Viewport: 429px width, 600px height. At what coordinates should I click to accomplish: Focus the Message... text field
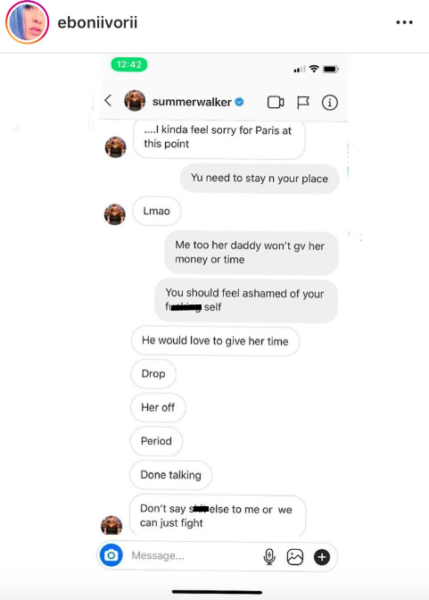(x=193, y=556)
